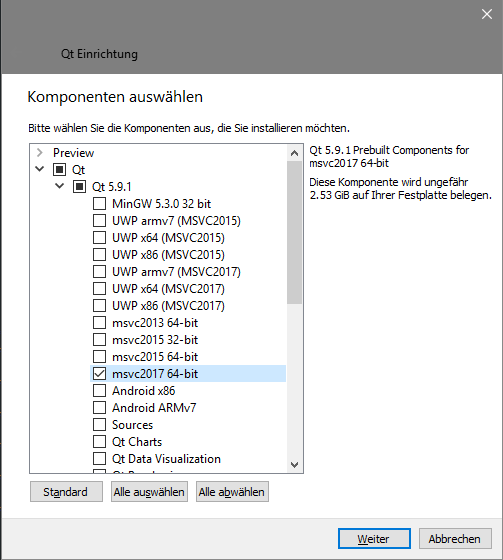
Task: Collapse the Qt 5.9.1 node
Action: click(x=60, y=186)
